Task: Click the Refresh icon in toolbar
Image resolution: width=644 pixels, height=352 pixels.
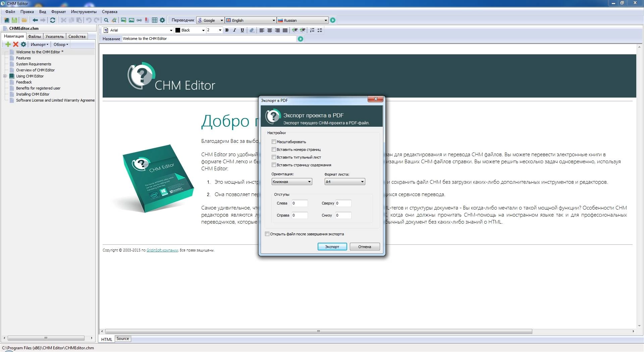Action: click(x=53, y=20)
